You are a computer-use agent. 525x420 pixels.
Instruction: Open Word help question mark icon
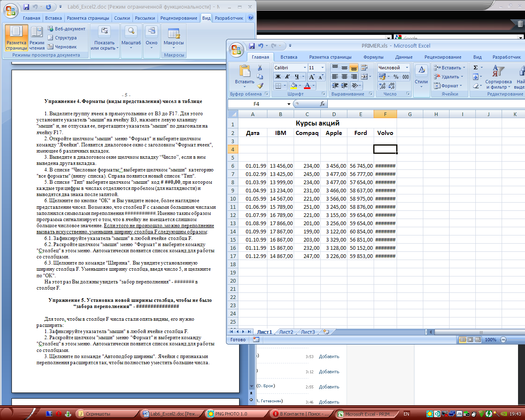(251, 18)
